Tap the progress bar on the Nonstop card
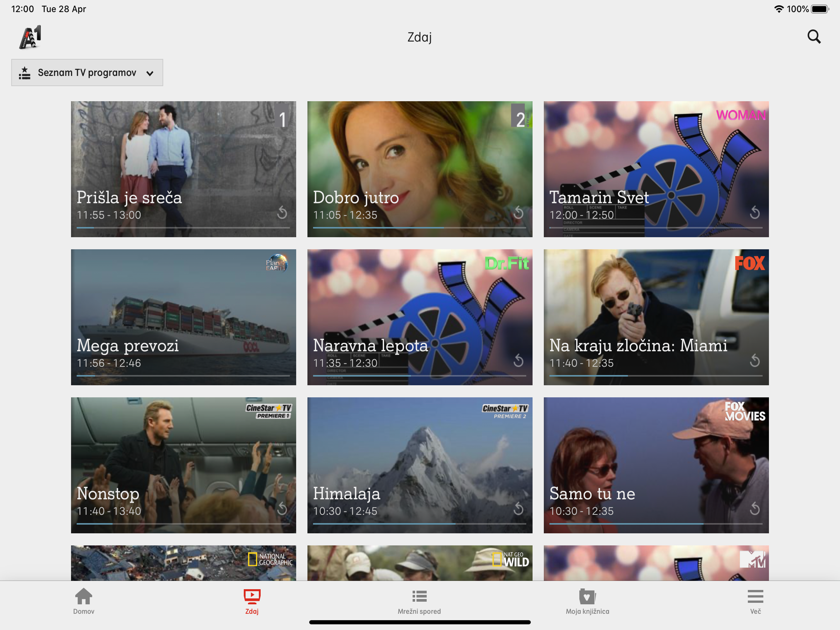Viewport: 840px width, 630px height. 183,524
